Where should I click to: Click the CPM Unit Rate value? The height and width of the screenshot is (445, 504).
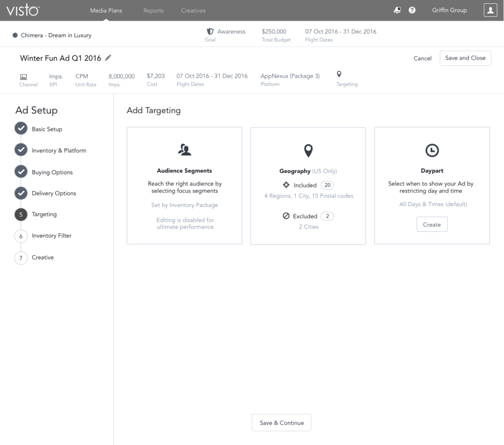(82, 76)
